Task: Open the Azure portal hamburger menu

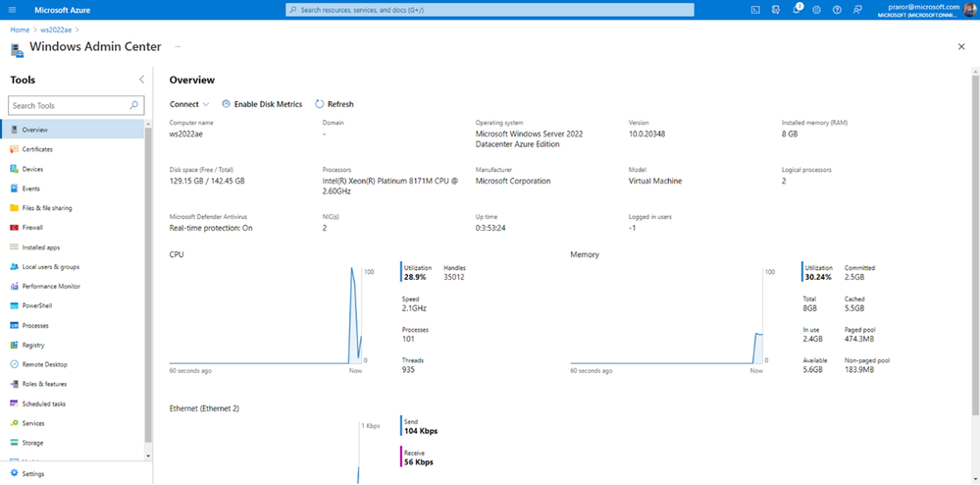Action: (x=13, y=10)
